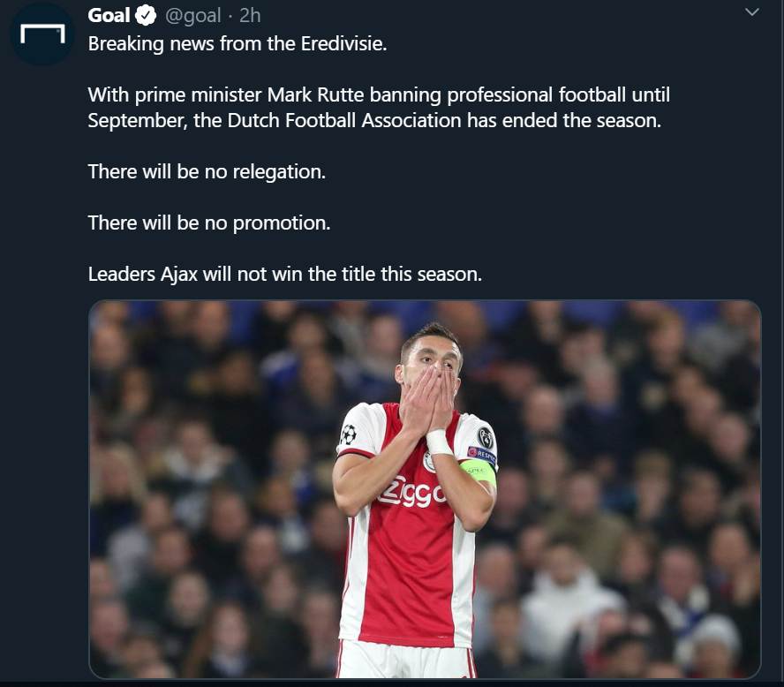784x687 pixels.
Task: Click the 'Breaking news from the Eredivisie' line
Action: click(237, 44)
